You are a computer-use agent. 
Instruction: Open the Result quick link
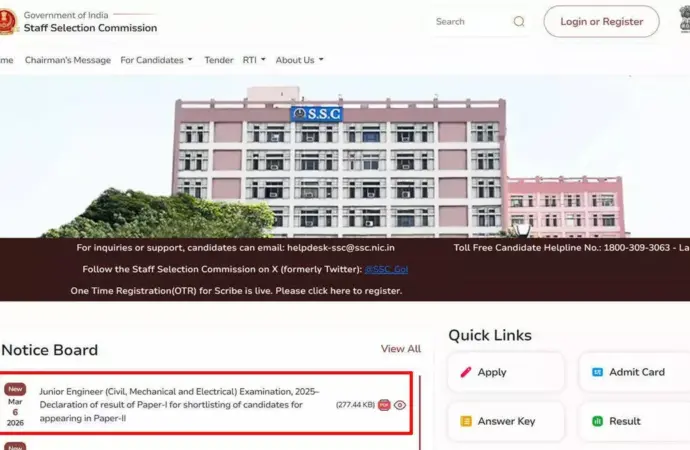(634, 421)
